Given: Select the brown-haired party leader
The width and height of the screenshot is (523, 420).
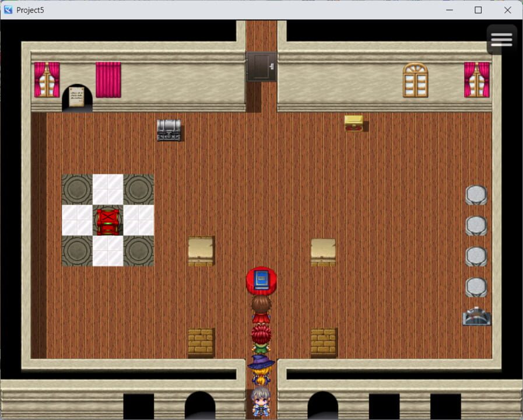Looking at the screenshot, I should point(261,308).
